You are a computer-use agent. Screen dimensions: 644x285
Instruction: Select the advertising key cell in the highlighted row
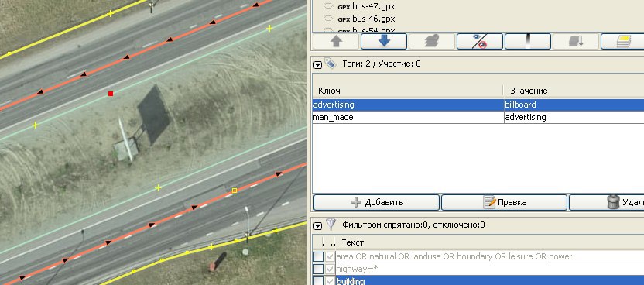click(x=408, y=105)
